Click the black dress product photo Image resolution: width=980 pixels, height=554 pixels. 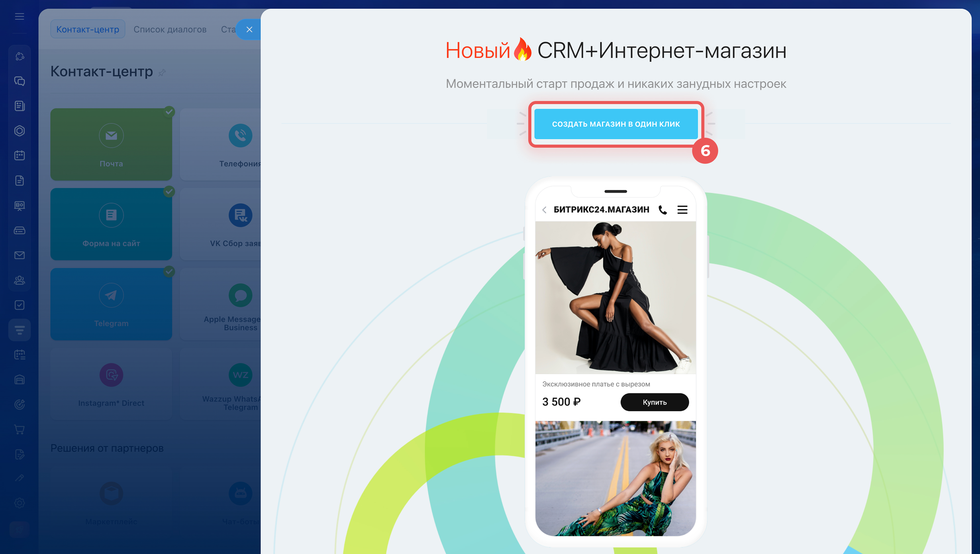615,297
